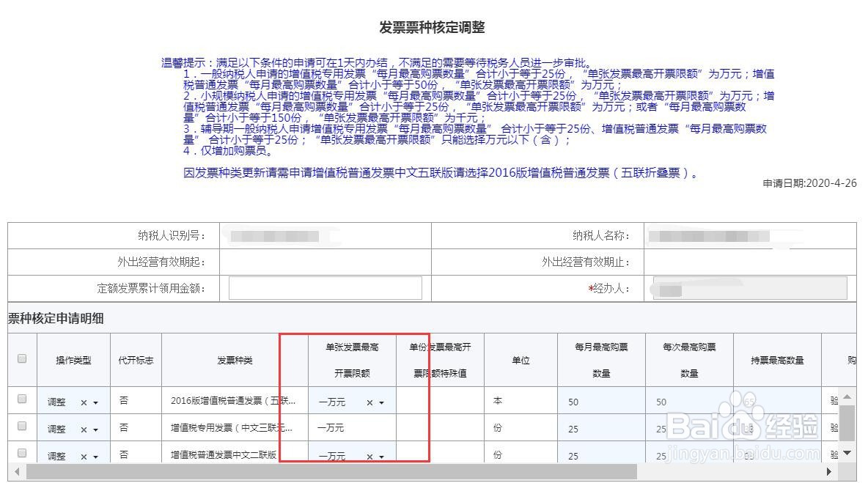The height and width of the screenshot is (483, 868).
Task: Clear 操作类型 with X in 增值税专用发票 row
Action: [x=84, y=430]
